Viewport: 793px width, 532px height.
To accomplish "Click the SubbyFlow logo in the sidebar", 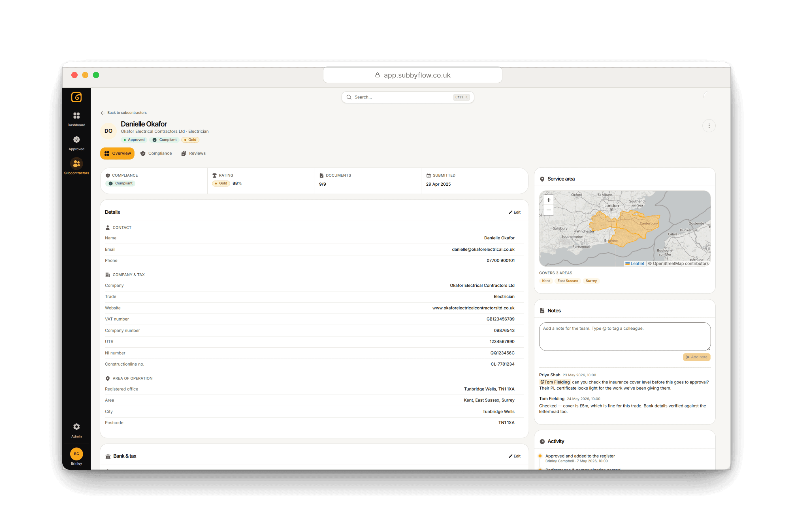I will [x=76, y=97].
